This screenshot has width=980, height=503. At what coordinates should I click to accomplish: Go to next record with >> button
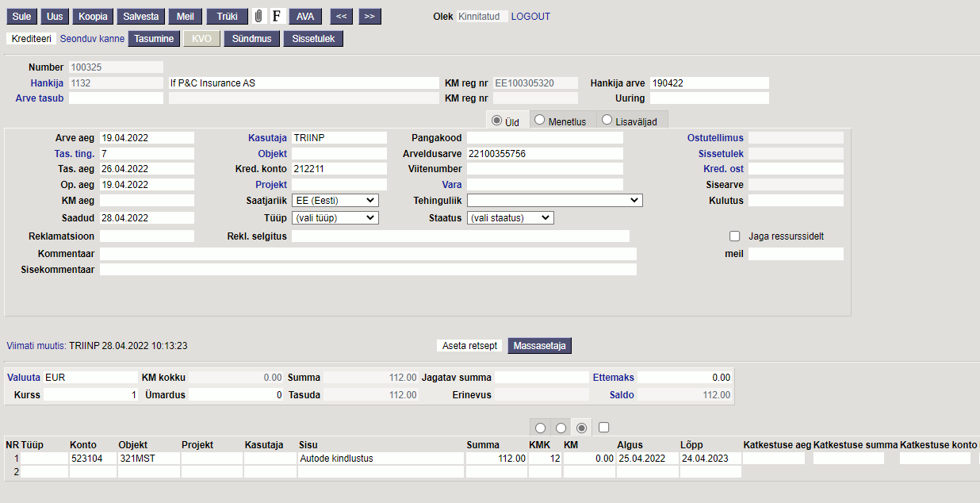point(369,16)
